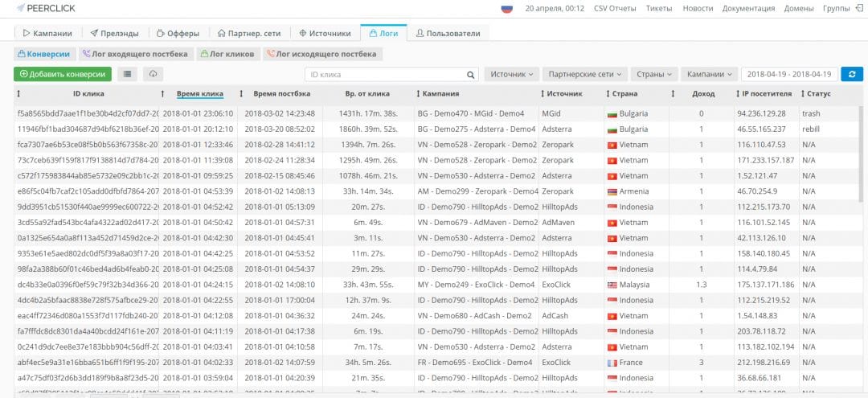Click sort arrow beside Кампания header

click(419, 94)
